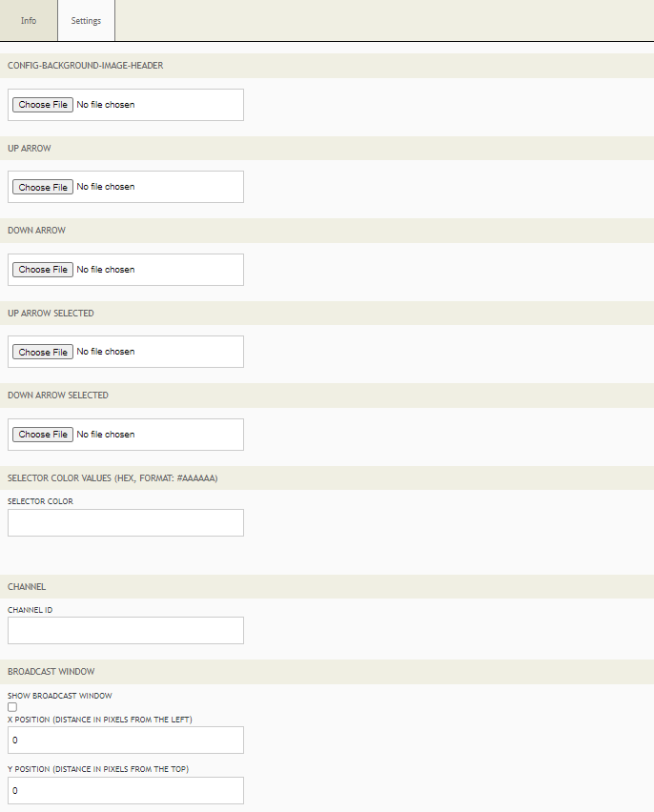The width and height of the screenshot is (654, 812).
Task: Enable the Show Broadcast Window checkbox
Action: coord(12,707)
